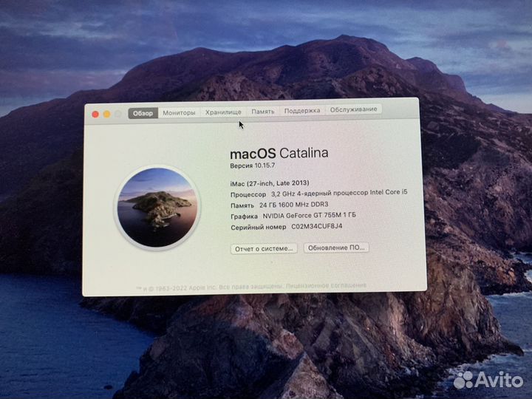Select serial number C02M34CUF8J4
This screenshot has height=399, width=532.
[317, 226]
